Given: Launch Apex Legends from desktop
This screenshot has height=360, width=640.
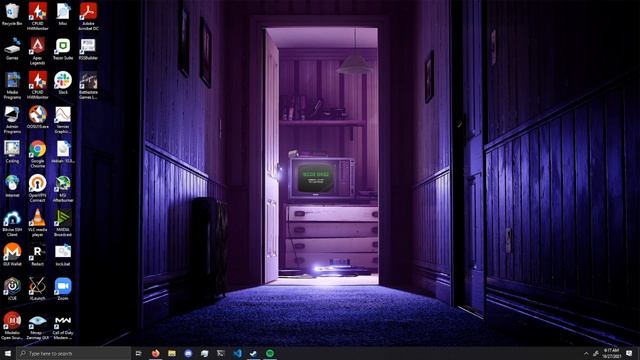Looking at the screenshot, I should [38, 51].
